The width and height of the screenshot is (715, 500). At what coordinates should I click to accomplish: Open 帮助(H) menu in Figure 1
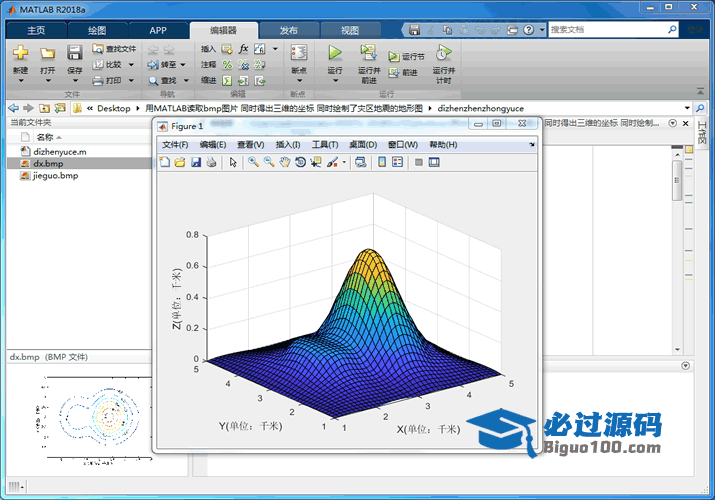point(443,145)
